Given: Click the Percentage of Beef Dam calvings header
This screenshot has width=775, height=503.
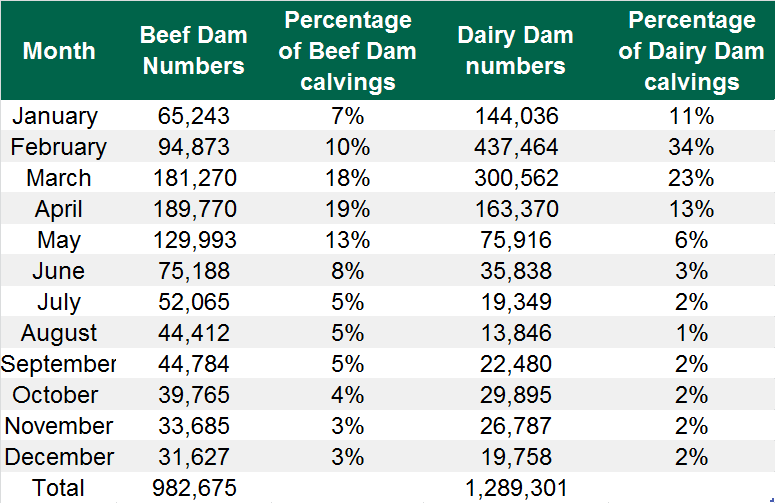Looking at the screenshot, I should (x=348, y=50).
